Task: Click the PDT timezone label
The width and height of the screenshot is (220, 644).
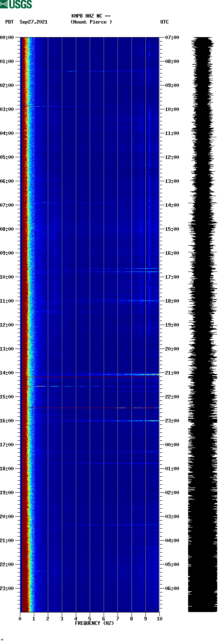Action: [x=9, y=22]
